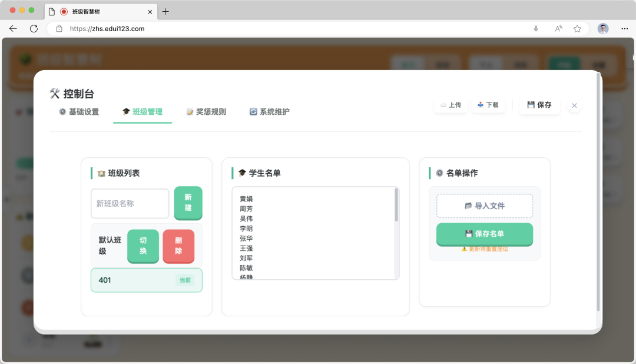Click the wrench icon beside 控制台 title
This screenshot has height=364, width=636.
[x=55, y=92]
